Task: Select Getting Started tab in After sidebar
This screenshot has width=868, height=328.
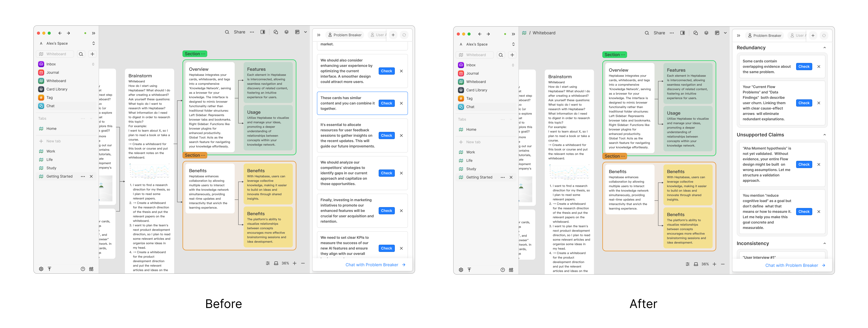Action: pos(479,177)
